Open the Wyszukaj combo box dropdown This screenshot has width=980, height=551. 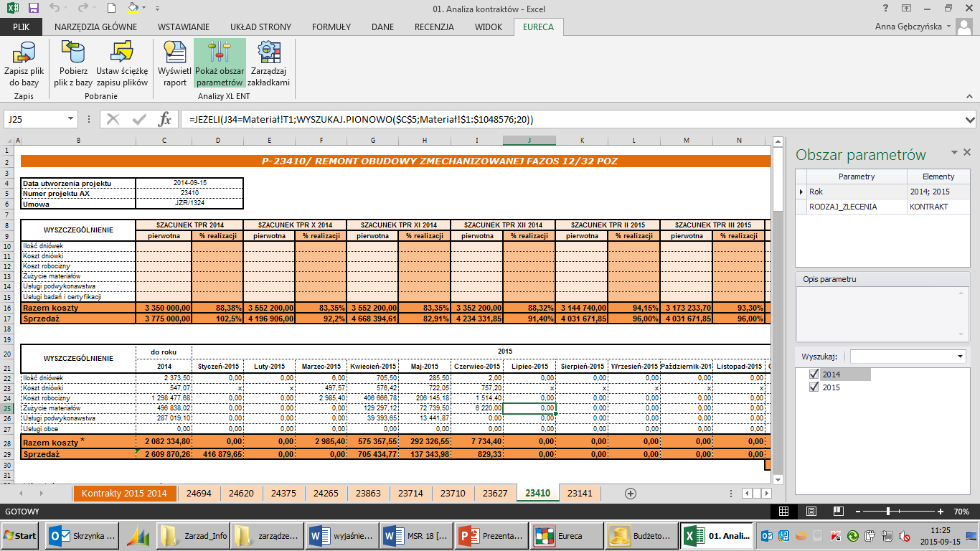(961, 357)
